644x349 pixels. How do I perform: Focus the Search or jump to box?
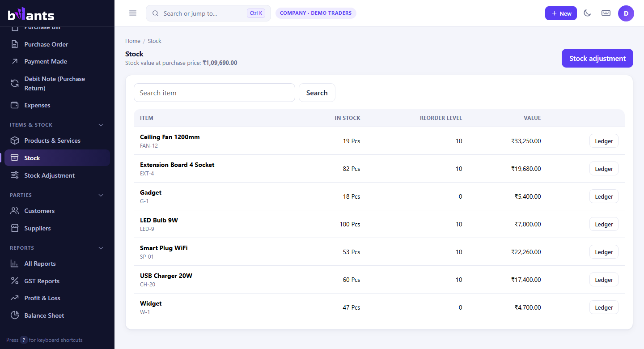208,13
